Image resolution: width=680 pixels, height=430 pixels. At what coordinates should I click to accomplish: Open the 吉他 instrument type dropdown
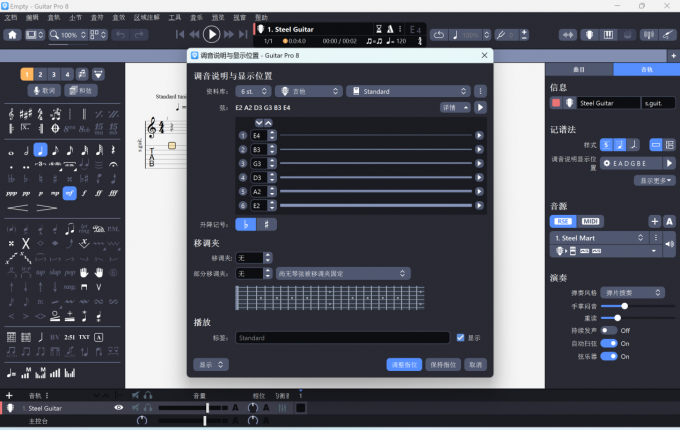point(309,91)
